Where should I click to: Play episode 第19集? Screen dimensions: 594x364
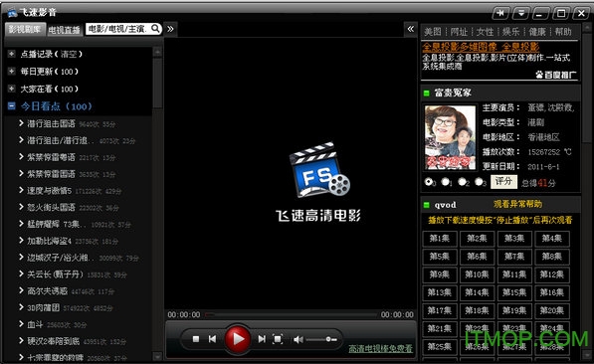coord(514,310)
